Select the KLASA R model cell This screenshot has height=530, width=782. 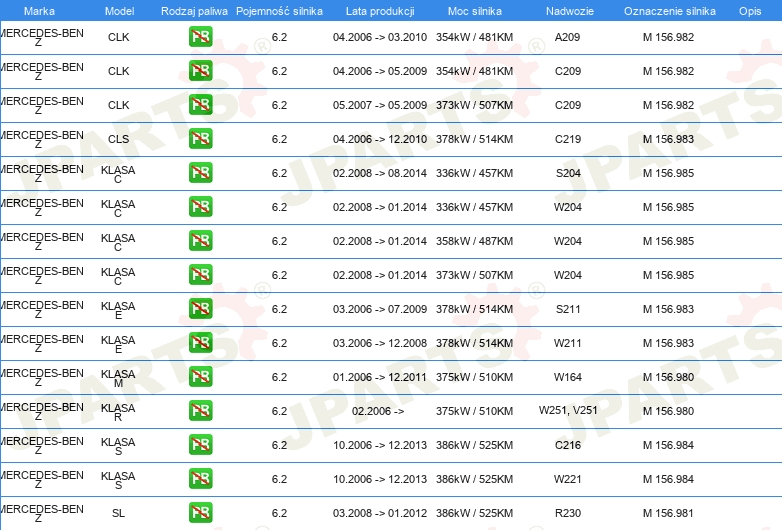pyautogui.click(x=118, y=412)
